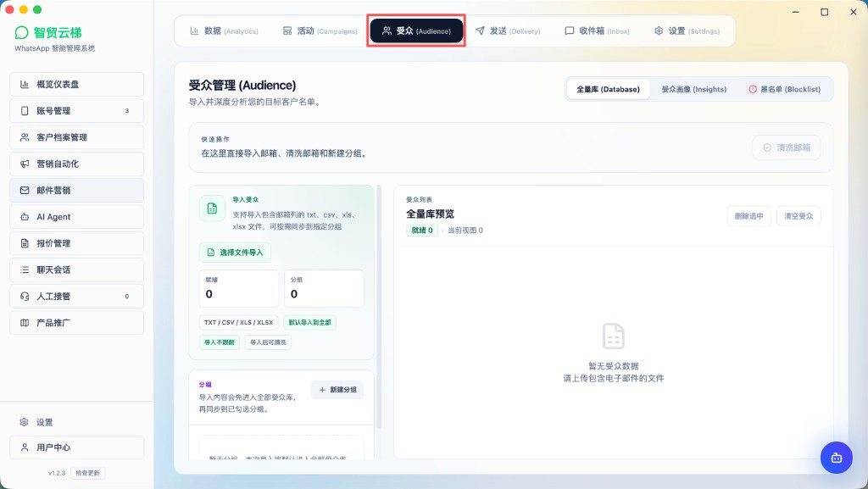Open 账号管理 in the sidebar
The image size is (868, 489).
tap(76, 111)
